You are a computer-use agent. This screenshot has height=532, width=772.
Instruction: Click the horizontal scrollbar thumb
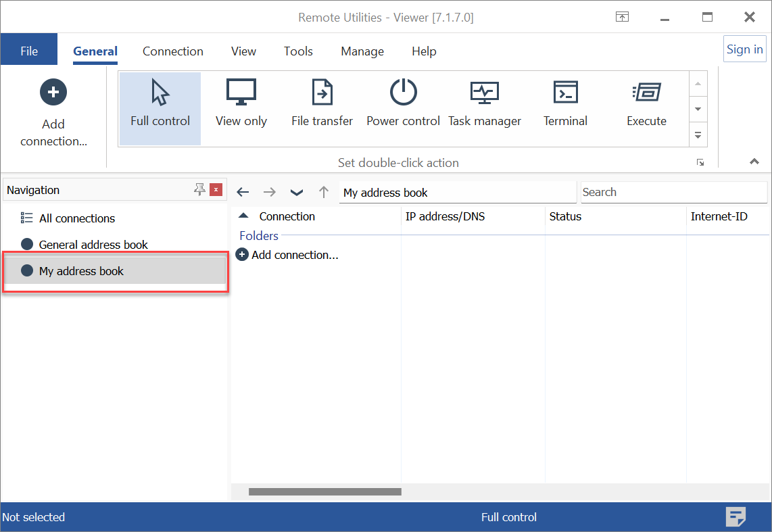click(324, 492)
